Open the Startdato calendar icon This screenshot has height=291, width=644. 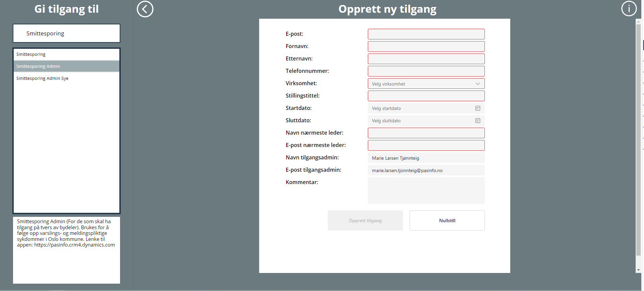478,108
